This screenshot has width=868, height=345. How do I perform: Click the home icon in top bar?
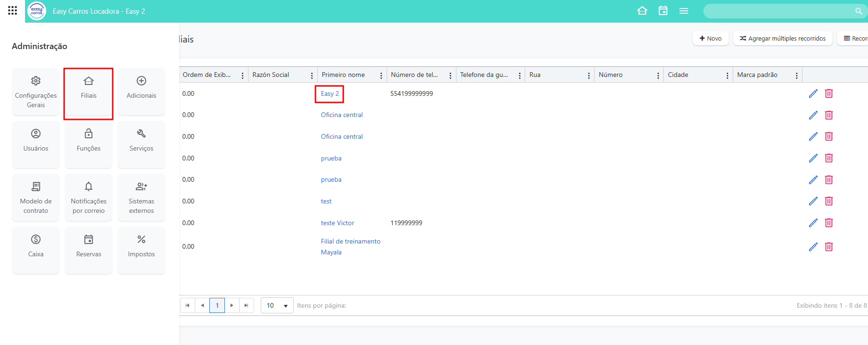[642, 11]
